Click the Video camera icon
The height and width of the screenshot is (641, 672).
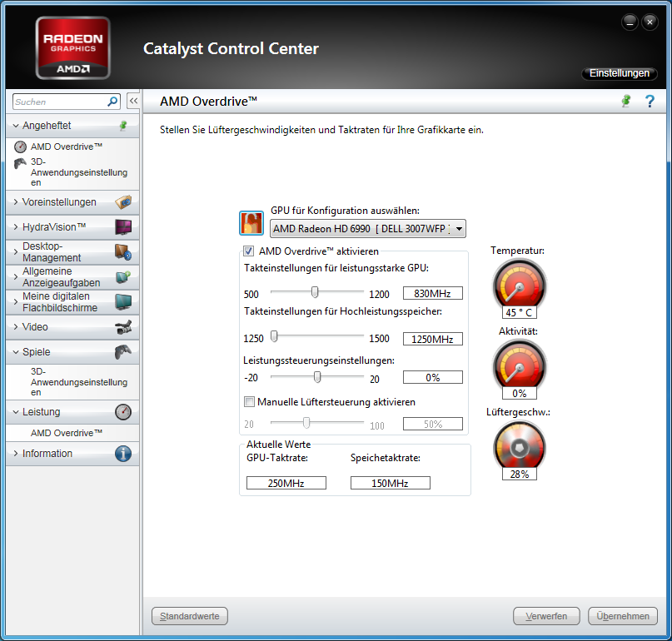click(x=123, y=327)
